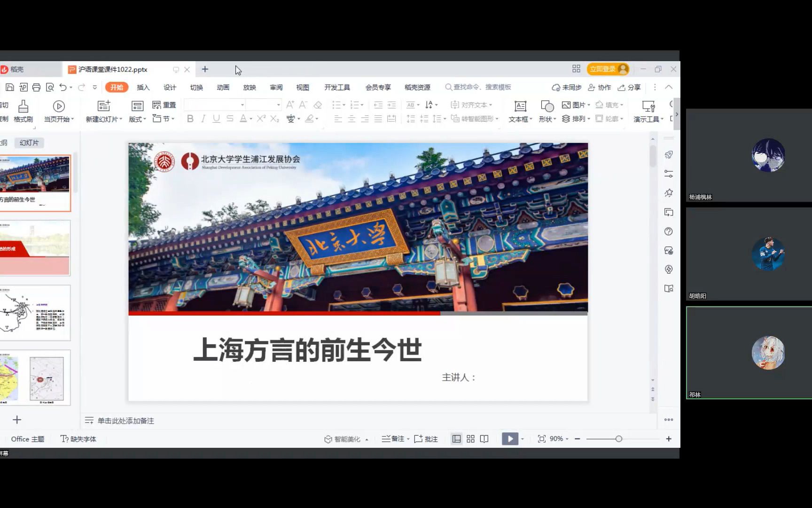Open the Shapes (形状) gallery
This screenshot has width=812, height=508.
[x=547, y=111]
